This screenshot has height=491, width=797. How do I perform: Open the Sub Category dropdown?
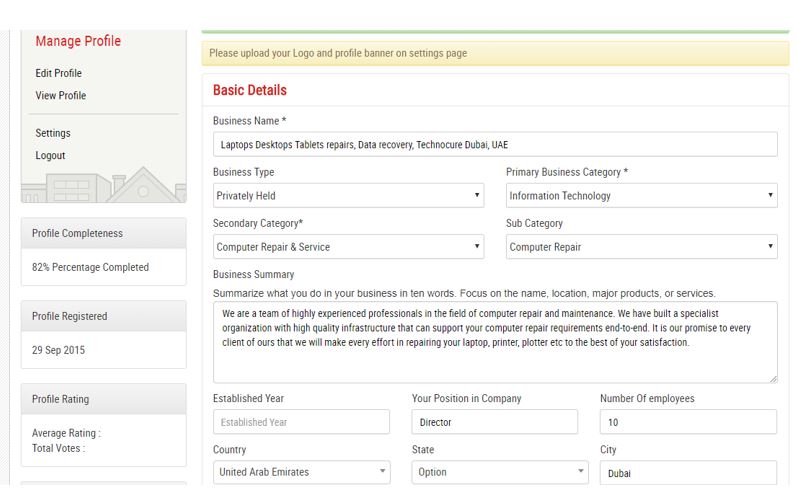(x=641, y=247)
